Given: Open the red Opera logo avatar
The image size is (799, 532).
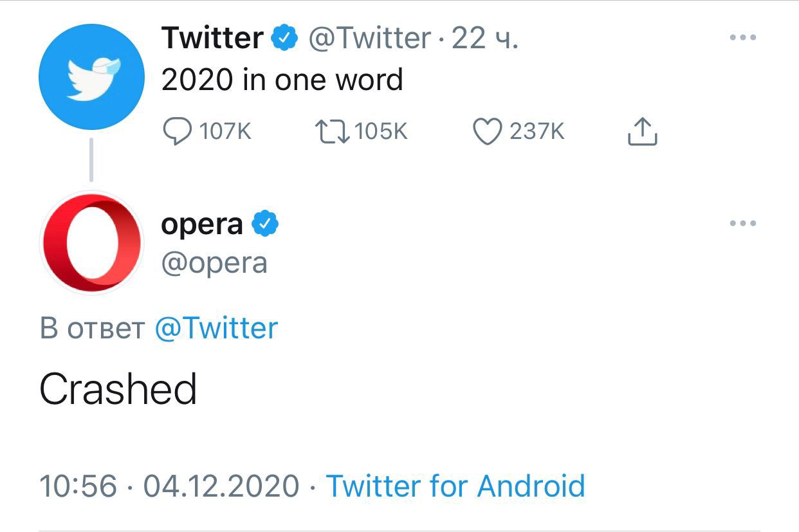Looking at the screenshot, I should coord(91,243).
